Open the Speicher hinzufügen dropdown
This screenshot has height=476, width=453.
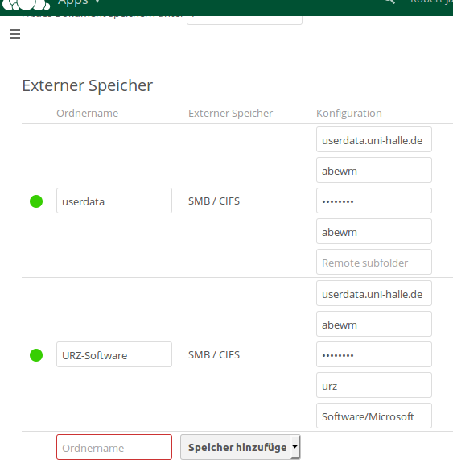240,447
